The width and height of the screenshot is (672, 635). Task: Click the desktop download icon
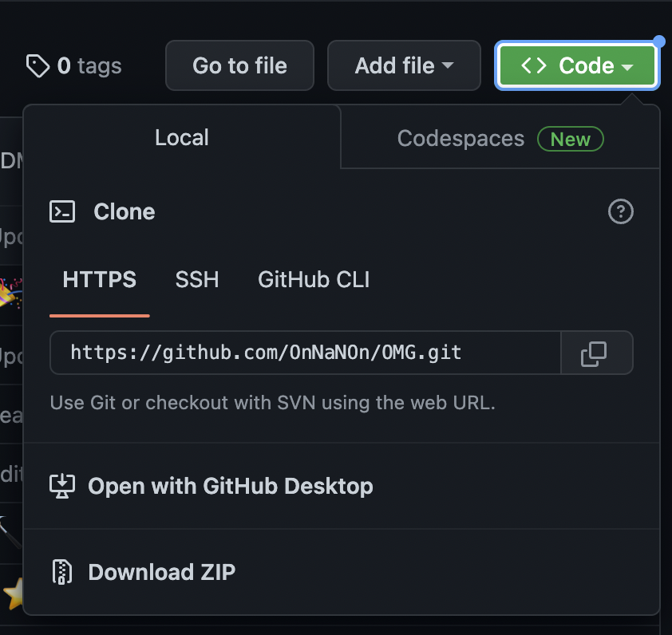62,487
